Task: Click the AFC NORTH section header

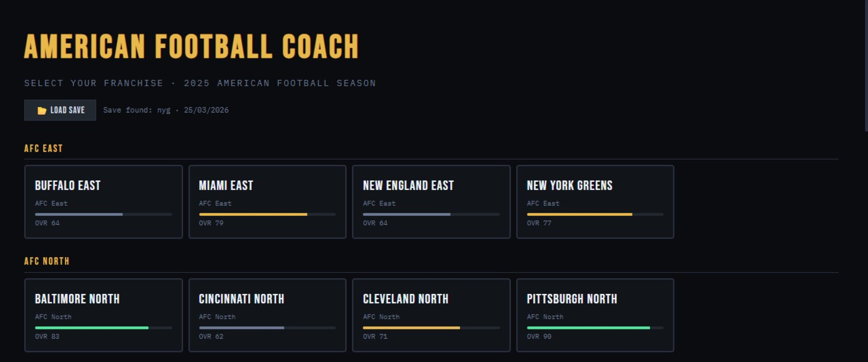Action: coord(47,261)
